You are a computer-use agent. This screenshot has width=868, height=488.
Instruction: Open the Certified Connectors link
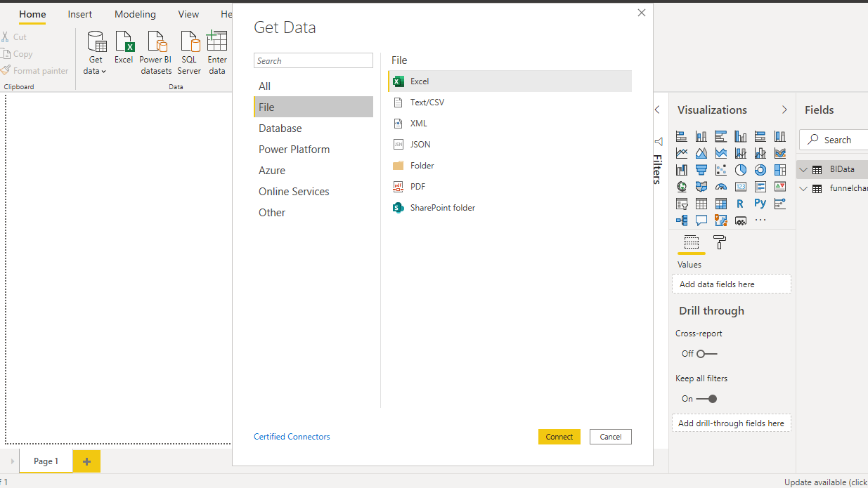292,437
